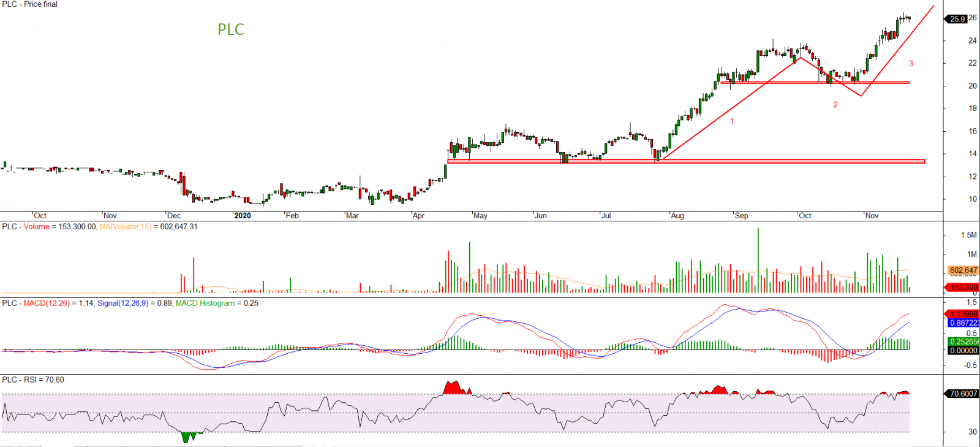Screen dimensions: 980x447
Task: Click the Mar label on time axis
Action: (x=352, y=216)
